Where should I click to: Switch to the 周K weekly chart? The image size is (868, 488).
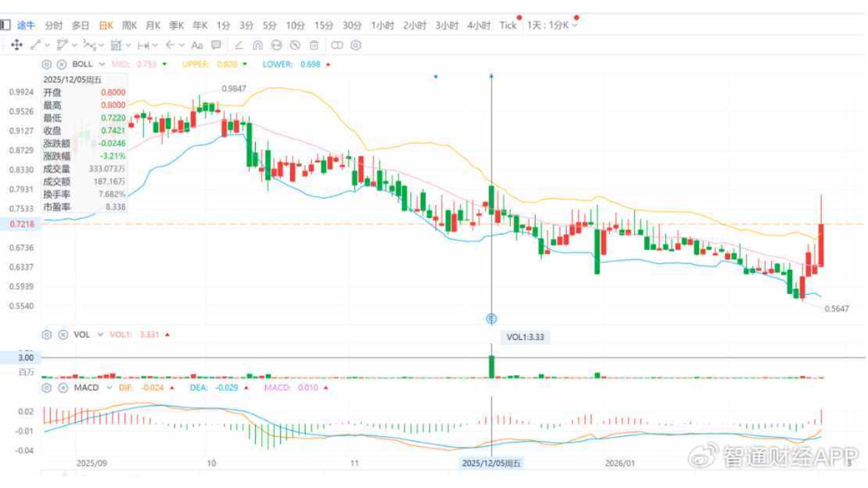130,25
